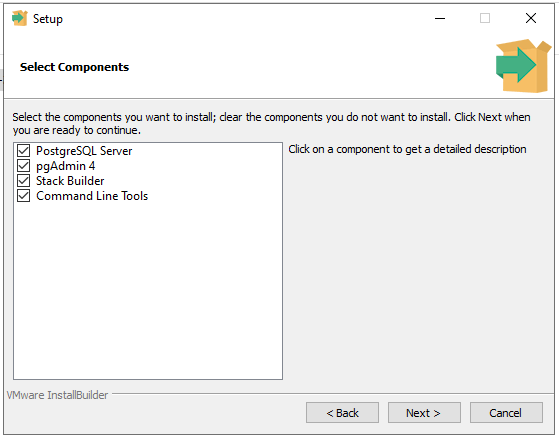This screenshot has height=442, width=559.
Task: Select the Command Line Tools label
Action: tap(92, 196)
